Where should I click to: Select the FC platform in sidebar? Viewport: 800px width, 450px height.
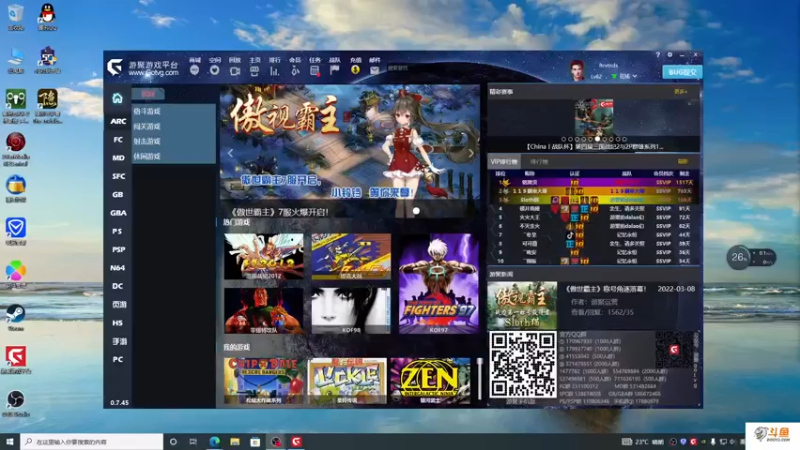[x=118, y=140]
